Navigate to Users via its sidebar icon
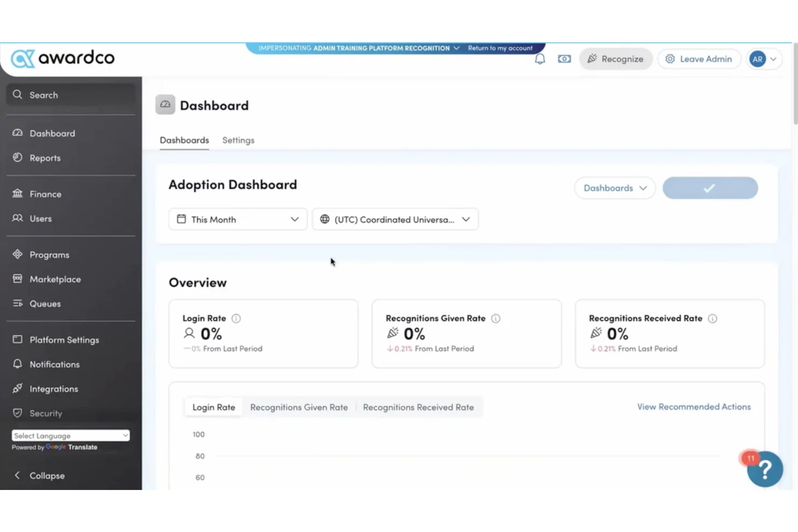The width and height of the screenshot is (798, 532). (x=18, y=219)
